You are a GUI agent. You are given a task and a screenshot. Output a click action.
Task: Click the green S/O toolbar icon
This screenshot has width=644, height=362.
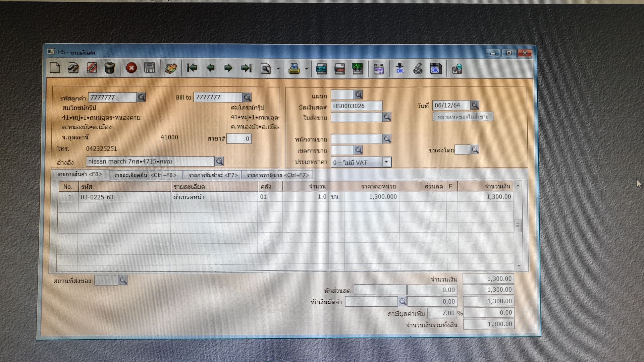(357, 68)
